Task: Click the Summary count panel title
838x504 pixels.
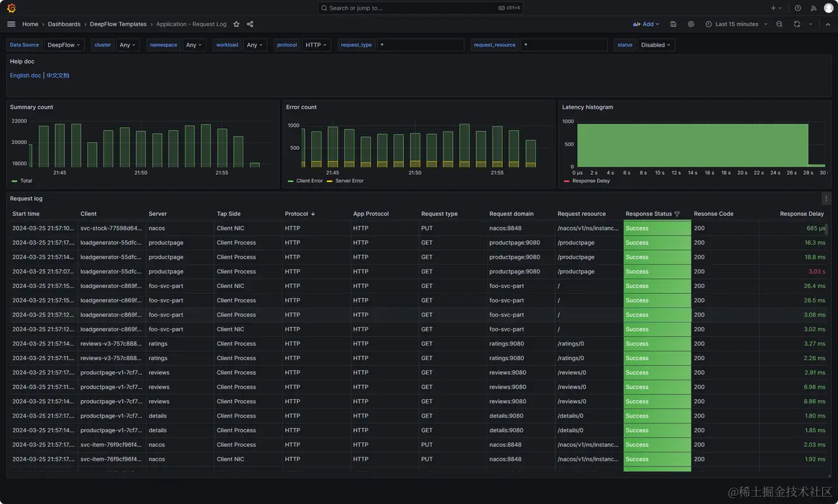Action: pos(31,107)
